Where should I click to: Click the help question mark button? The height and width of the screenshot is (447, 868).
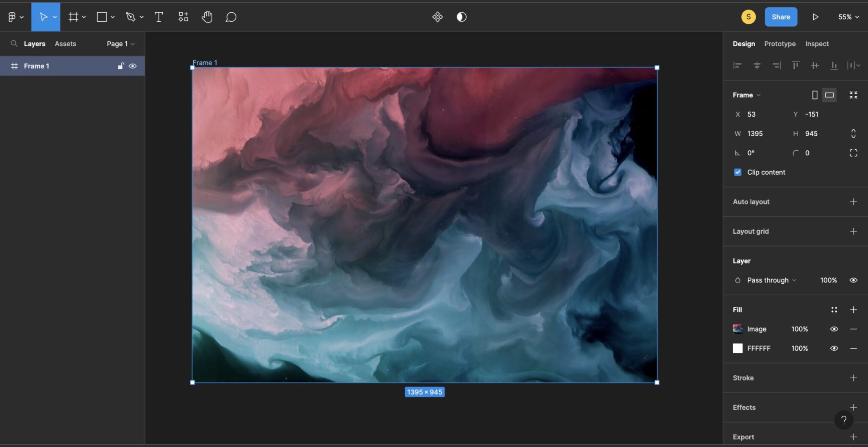[x=843, y=420]
